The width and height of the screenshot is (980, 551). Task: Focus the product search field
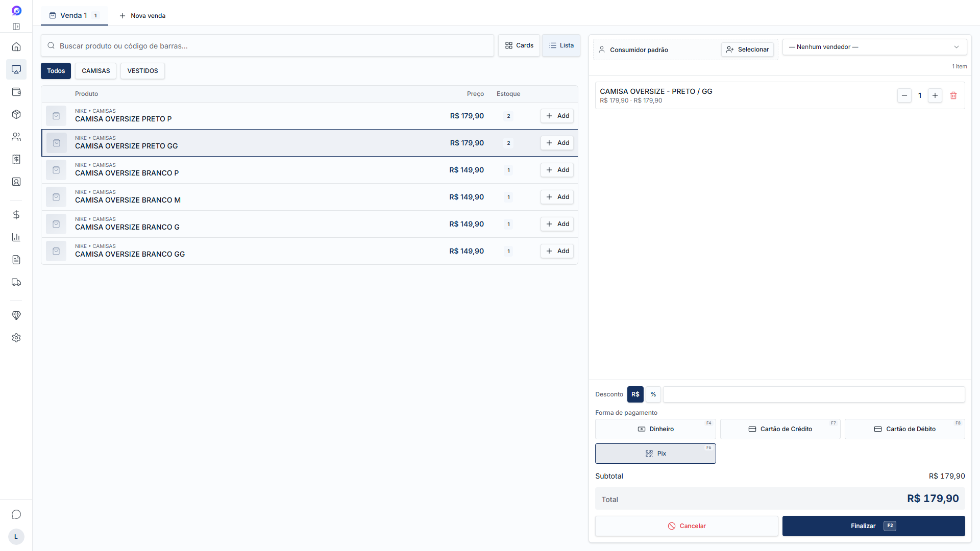(267, 46)
